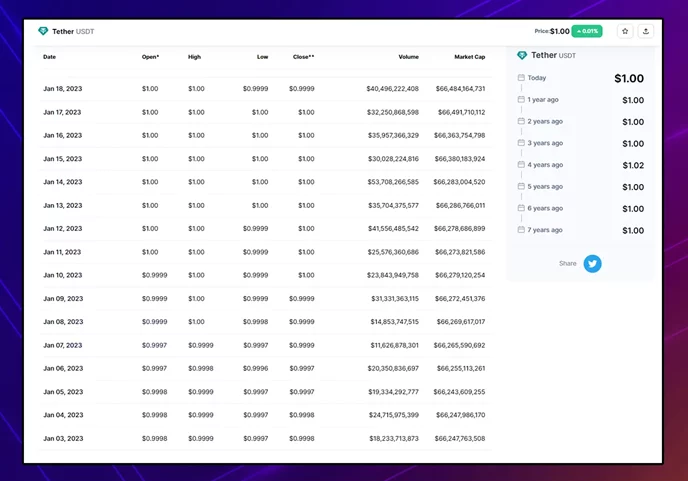Click the upload share icon in header

tap(645, 31)
